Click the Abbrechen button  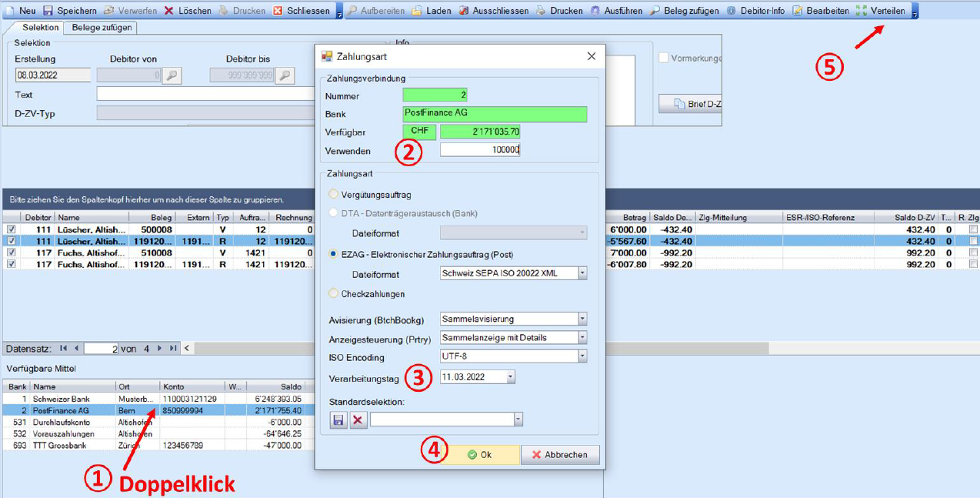560,455
